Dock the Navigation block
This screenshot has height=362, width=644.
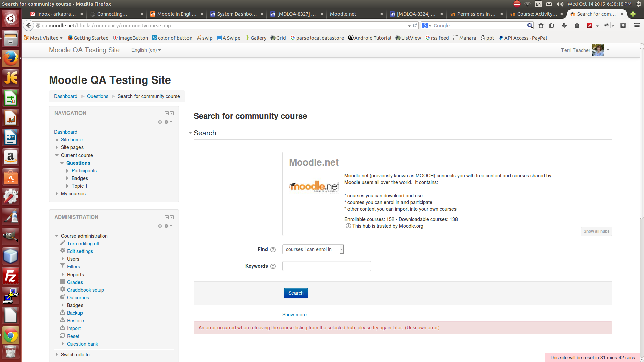point(172,113)
